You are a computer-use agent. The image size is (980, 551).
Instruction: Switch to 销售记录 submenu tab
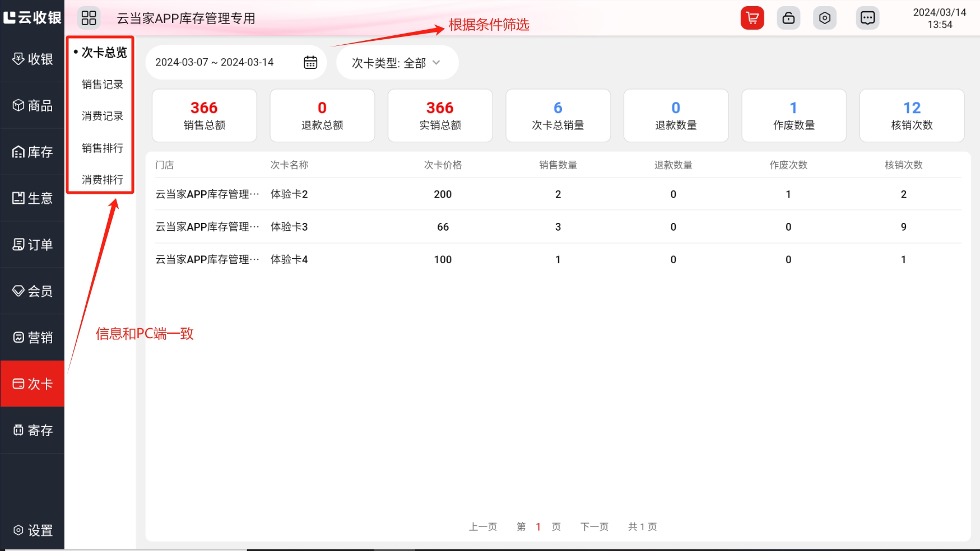click(x=102, y=85)
